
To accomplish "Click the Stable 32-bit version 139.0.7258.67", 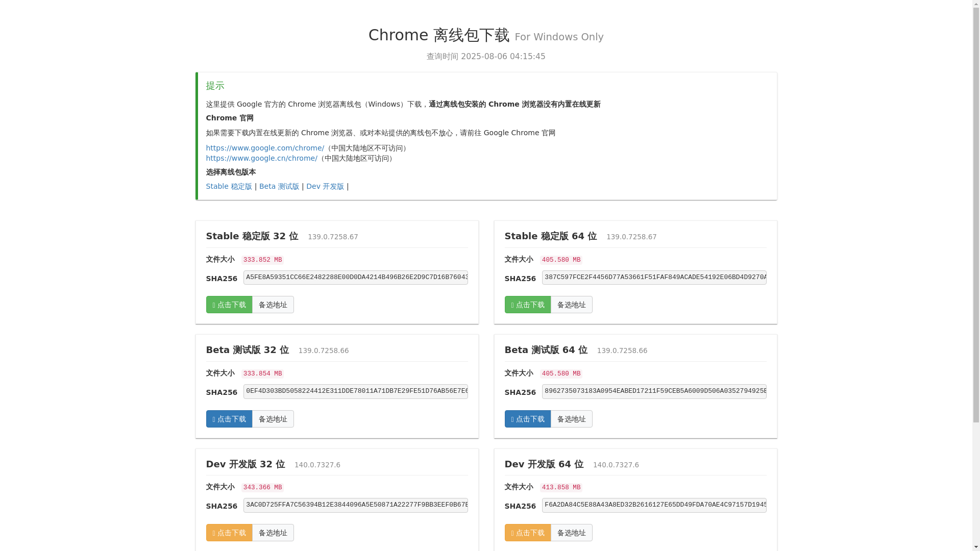I will click(x=333, y=237).
